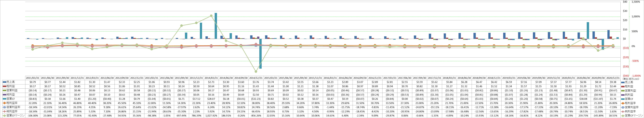Screen dimensions: 644x118
Task: Select the $2.50 net income cell
Action: click(256, 95)
